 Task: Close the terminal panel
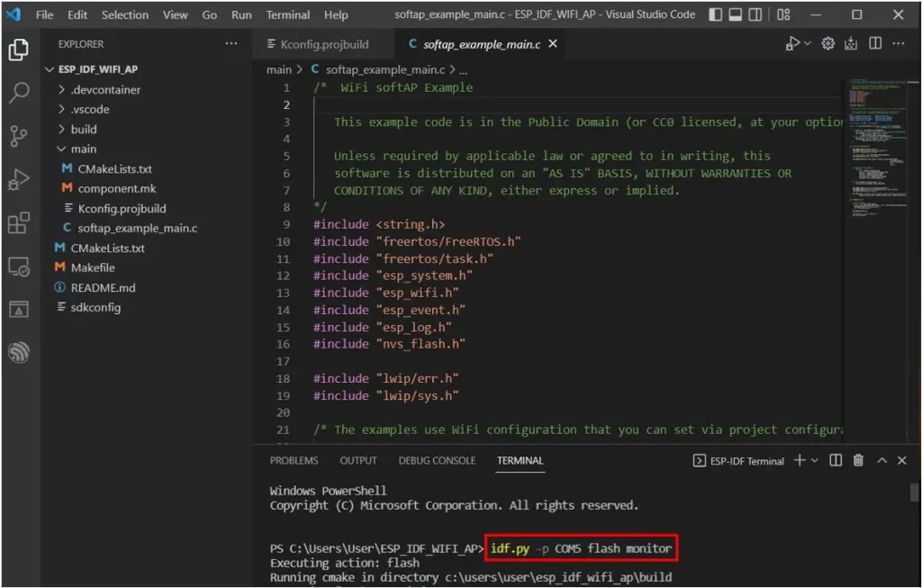902,460
